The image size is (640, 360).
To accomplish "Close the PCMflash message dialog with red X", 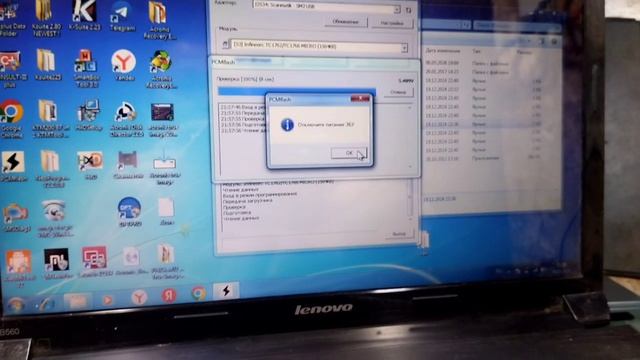I will click(x=360, y=99).
